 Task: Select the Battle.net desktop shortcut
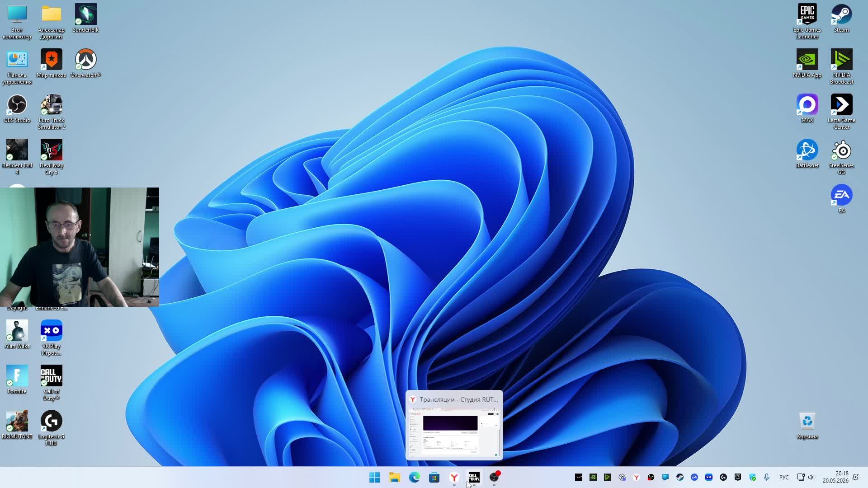(807, 154)
